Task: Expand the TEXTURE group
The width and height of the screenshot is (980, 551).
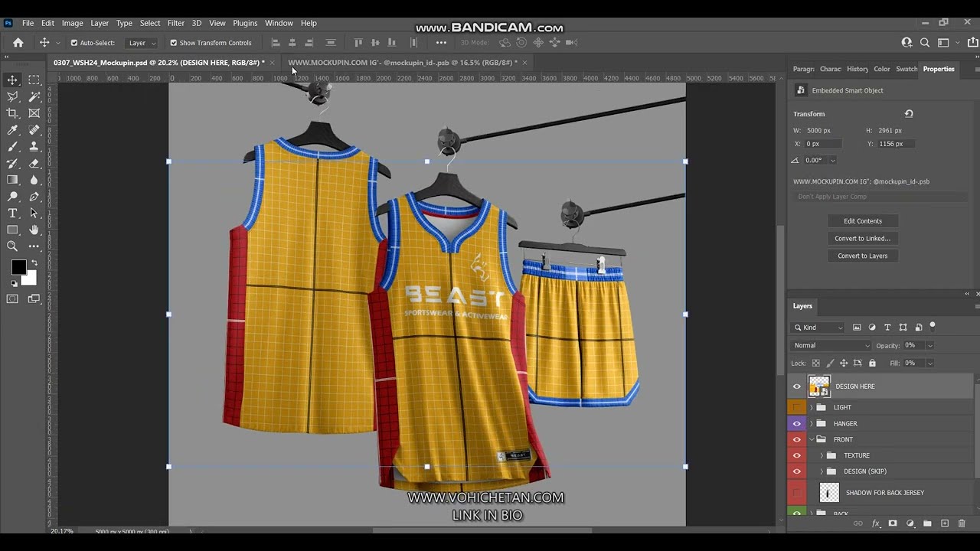Action: click(x=822, y=455)
